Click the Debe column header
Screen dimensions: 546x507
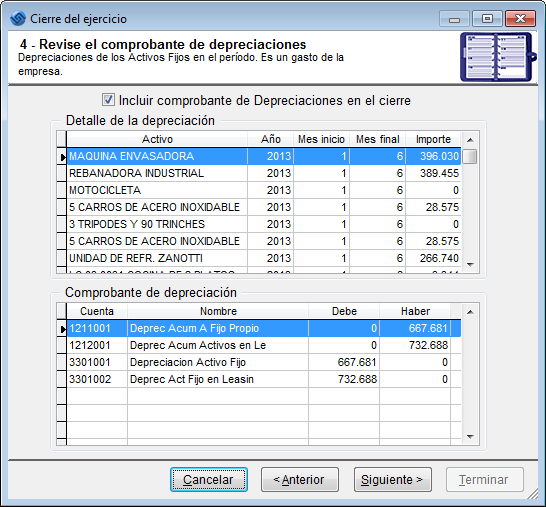click(x=344, y=311)
